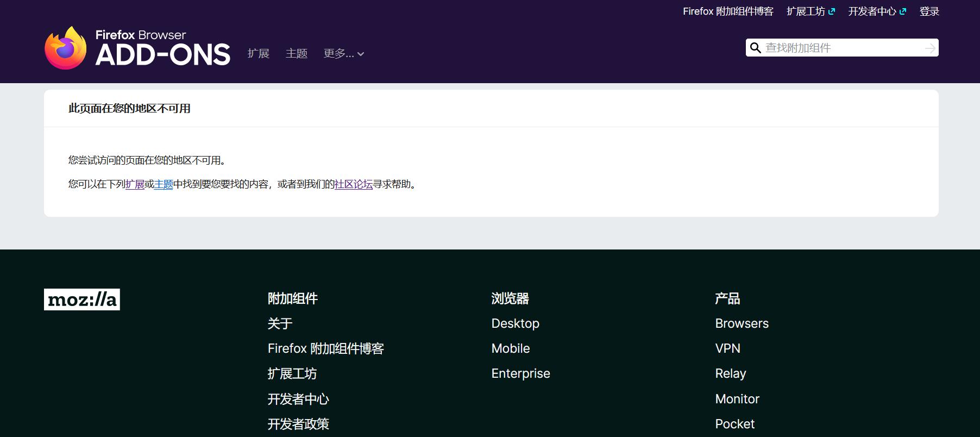Open the footer Desktop link
This screenshot has width=980, height=437.
[x=516, y=323]
